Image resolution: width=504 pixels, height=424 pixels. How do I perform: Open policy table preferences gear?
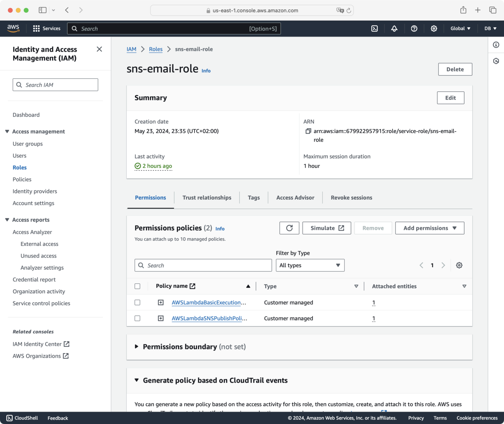[459, 265]
